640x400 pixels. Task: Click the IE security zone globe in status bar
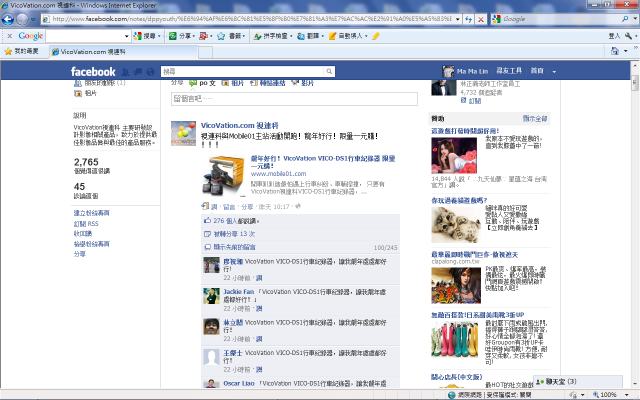pyautogui.click(x=451, y=395)
